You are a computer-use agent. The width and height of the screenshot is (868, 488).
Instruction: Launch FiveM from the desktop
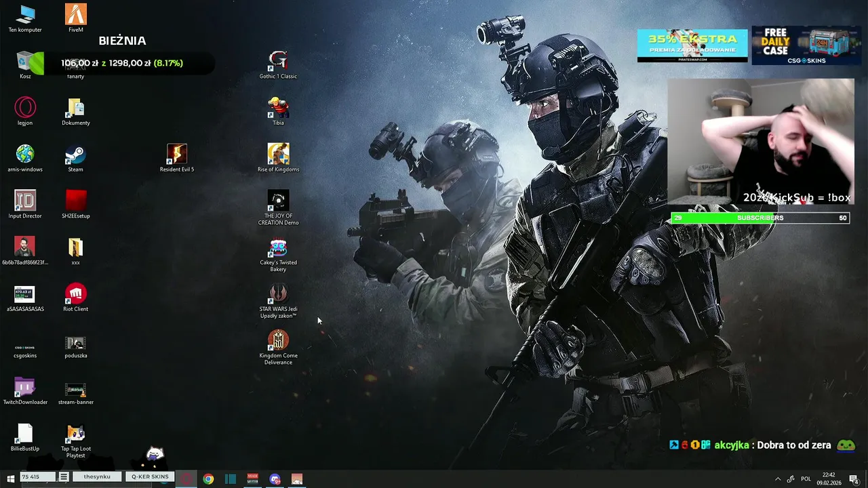76,18
